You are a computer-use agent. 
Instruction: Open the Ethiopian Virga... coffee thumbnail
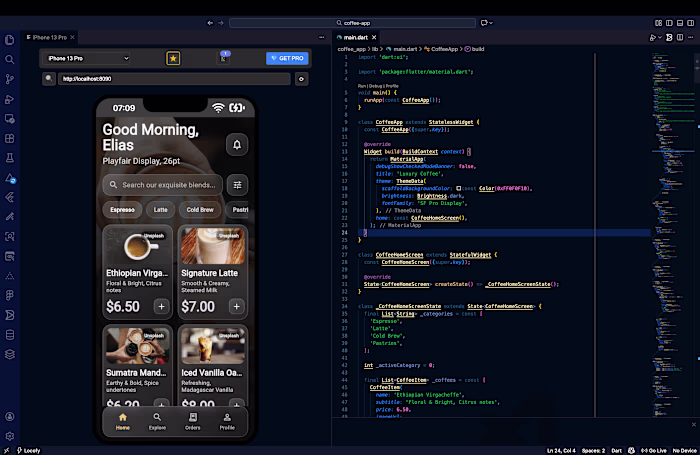tap(138, 246)
